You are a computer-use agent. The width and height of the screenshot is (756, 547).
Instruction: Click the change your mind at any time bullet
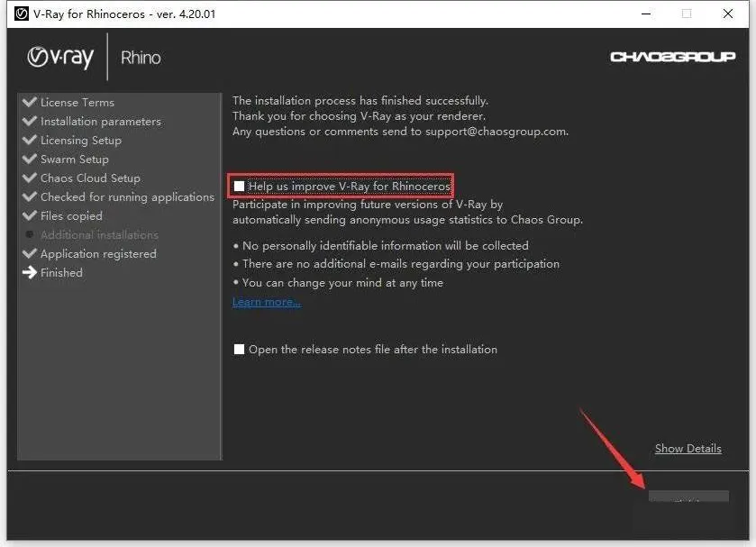[x=338, y=283]
